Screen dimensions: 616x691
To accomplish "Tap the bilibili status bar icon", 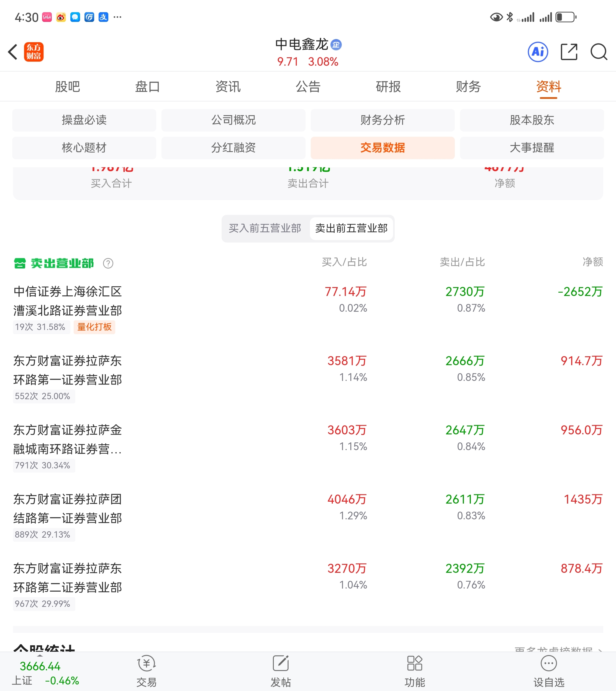I will (47, 17).
